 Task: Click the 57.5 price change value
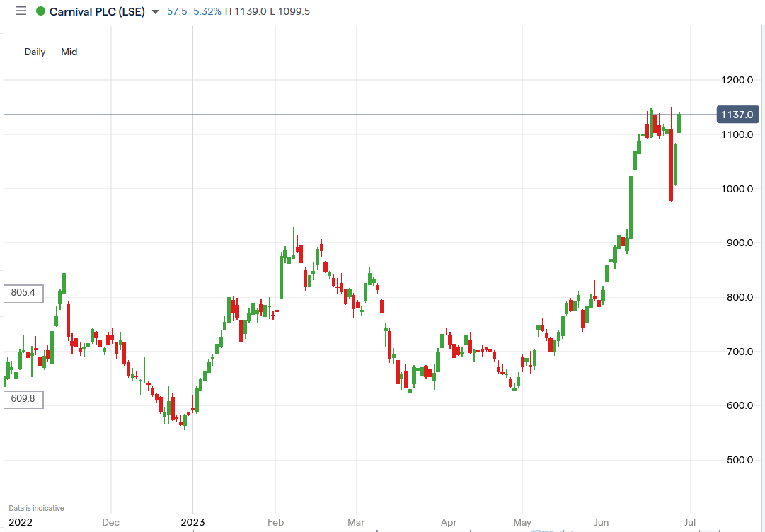(177, 11)
